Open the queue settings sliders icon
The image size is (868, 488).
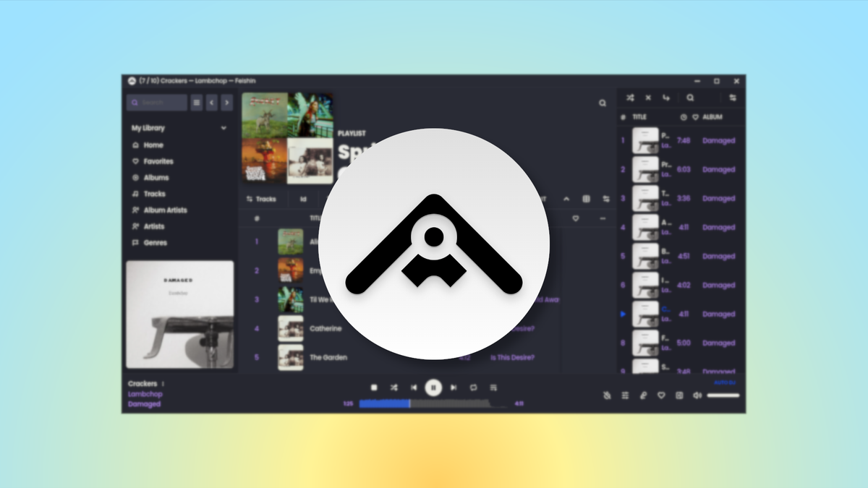(x=733, y=98)
